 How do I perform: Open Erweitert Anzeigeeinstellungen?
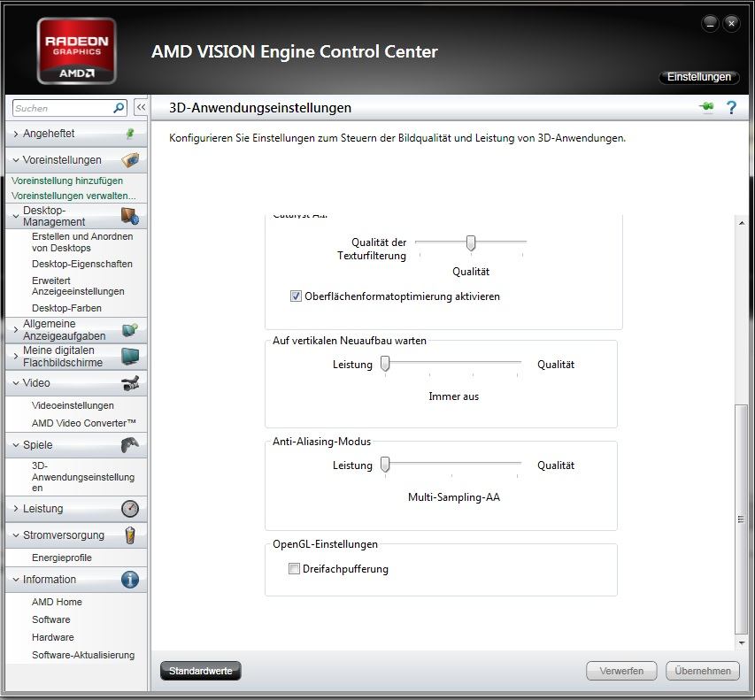pos(78,286)
